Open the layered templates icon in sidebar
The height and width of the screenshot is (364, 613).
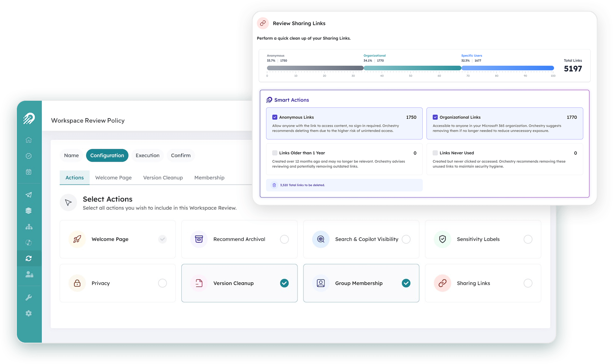pos(28,210)
